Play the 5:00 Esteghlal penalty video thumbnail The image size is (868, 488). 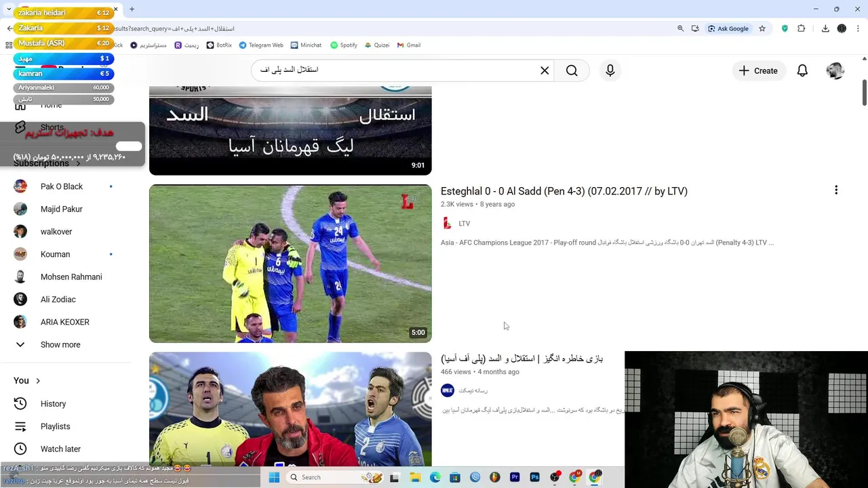pyautogui.click(x=290, y=264)
